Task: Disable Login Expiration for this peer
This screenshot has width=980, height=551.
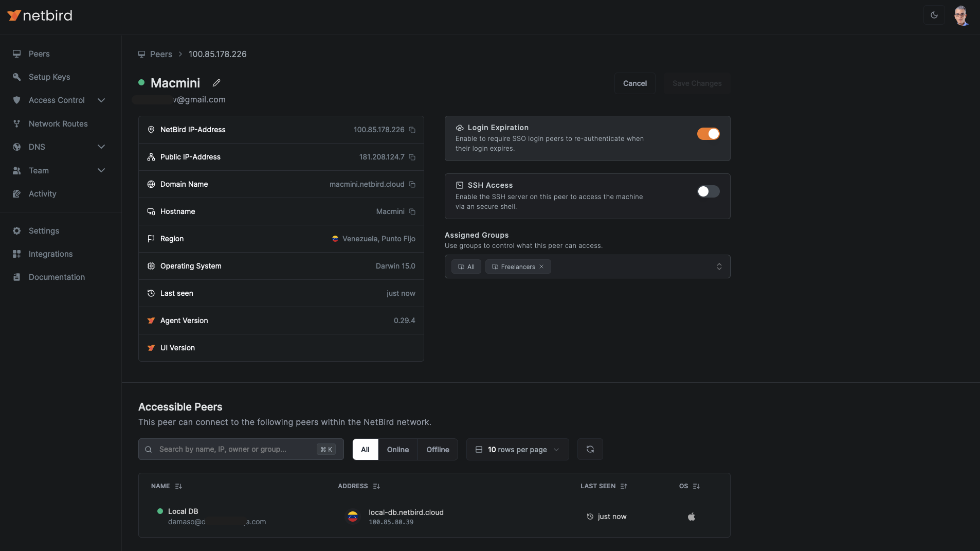Action: coord(709,133)
